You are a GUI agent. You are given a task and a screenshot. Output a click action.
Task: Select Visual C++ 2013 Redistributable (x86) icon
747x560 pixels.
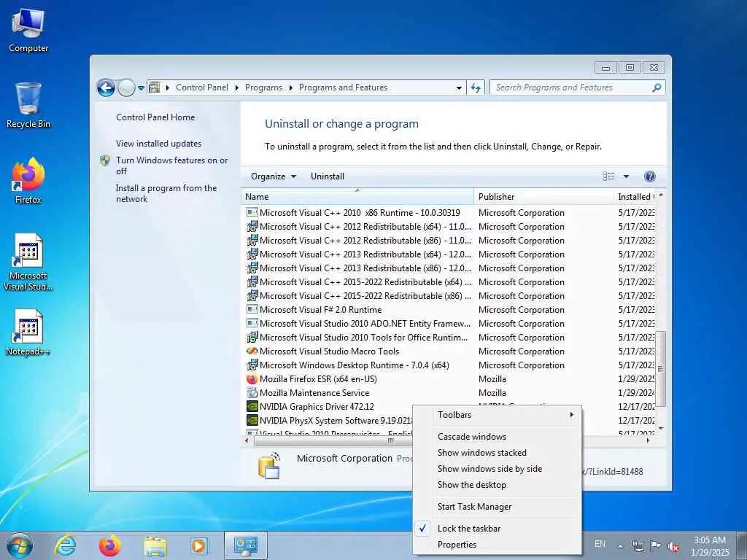point(252,268)
